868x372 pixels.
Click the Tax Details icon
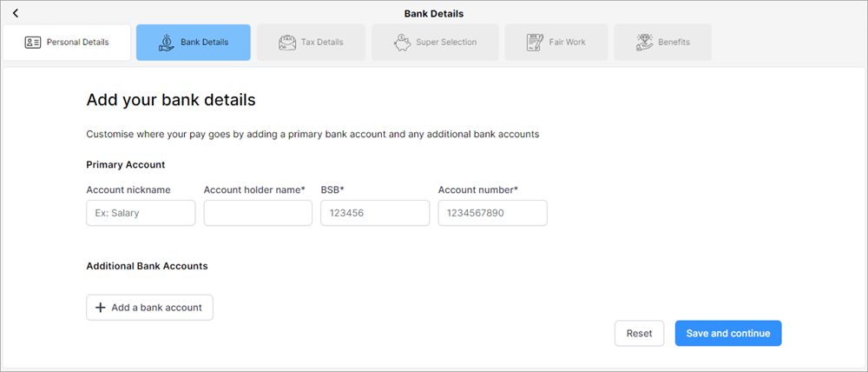pos(287,42)
